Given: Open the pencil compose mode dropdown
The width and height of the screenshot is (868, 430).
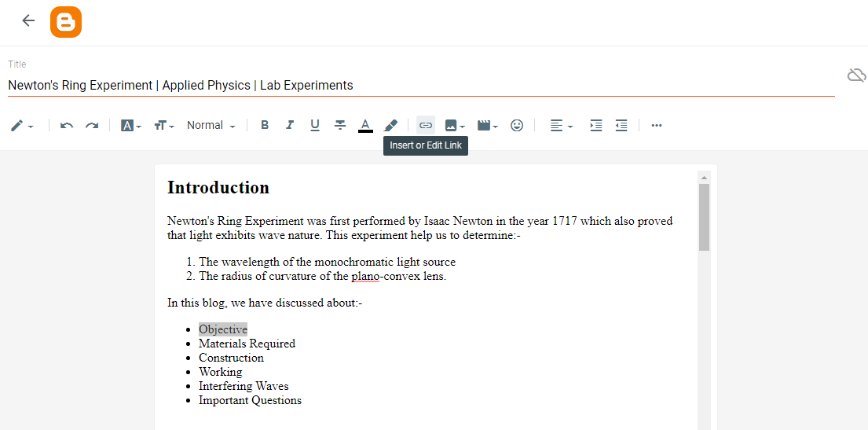Looking at the screenshot, I should point(22,126).
